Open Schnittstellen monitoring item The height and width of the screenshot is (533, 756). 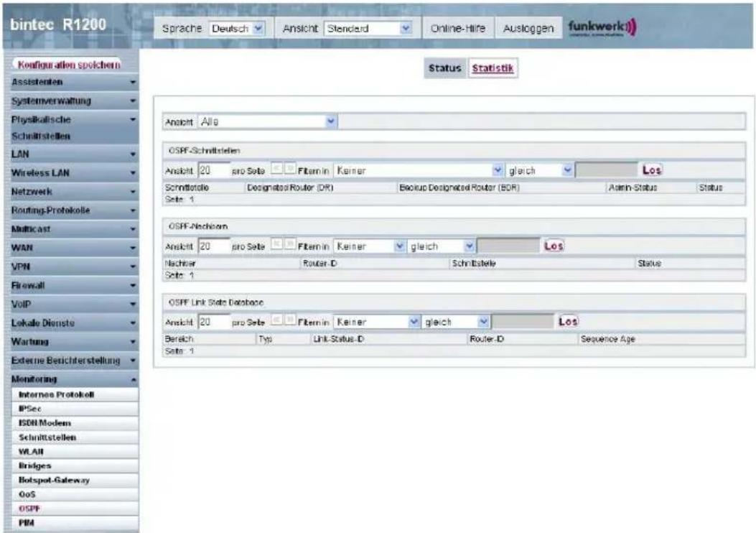pyautogui.click(x=75, y=437)
